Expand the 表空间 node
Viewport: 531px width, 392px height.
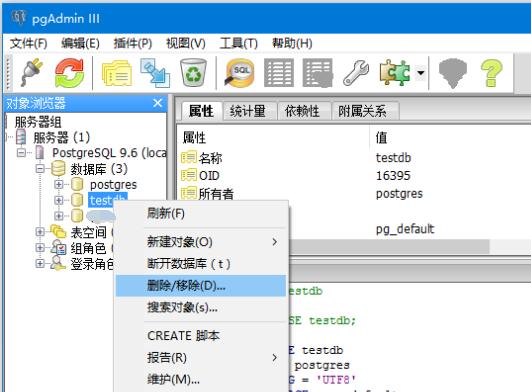click(40, 232)
